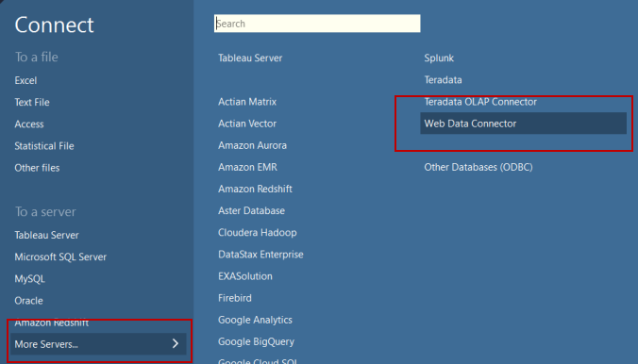Open Google BigQuery connector

click(x=256, y=341)
